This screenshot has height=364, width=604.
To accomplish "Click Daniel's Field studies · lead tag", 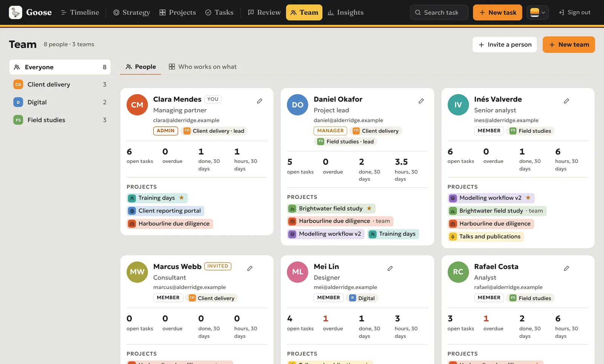I will 345,141.
